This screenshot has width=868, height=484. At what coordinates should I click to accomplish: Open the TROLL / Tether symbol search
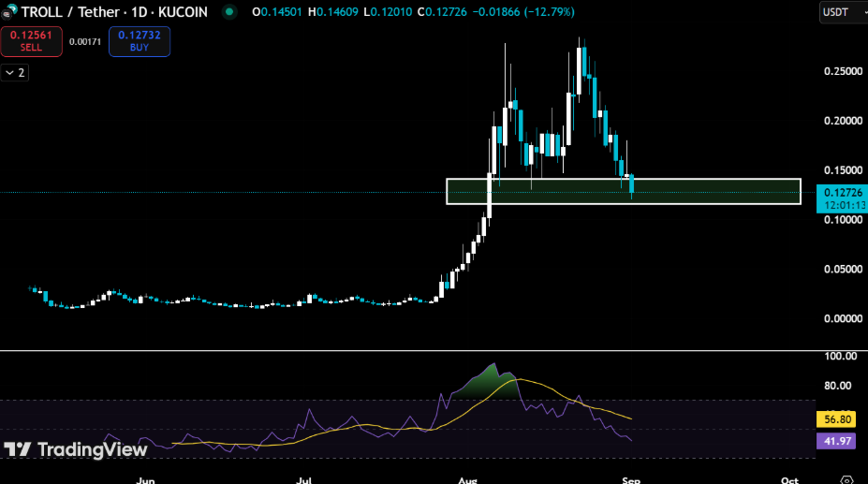click(81, 12)
